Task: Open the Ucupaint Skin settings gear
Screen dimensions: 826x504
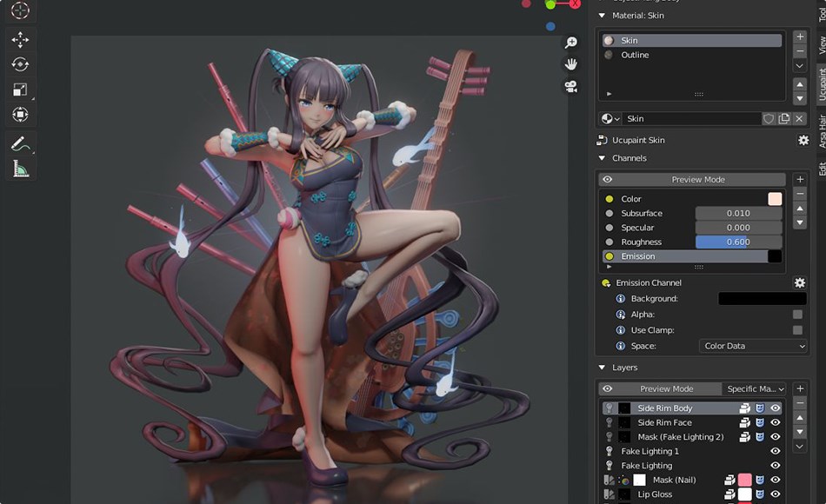Action: coord(803,140)
